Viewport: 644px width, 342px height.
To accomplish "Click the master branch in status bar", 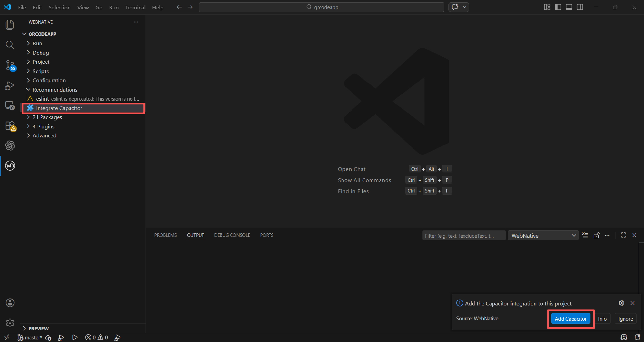I will 30,337.
